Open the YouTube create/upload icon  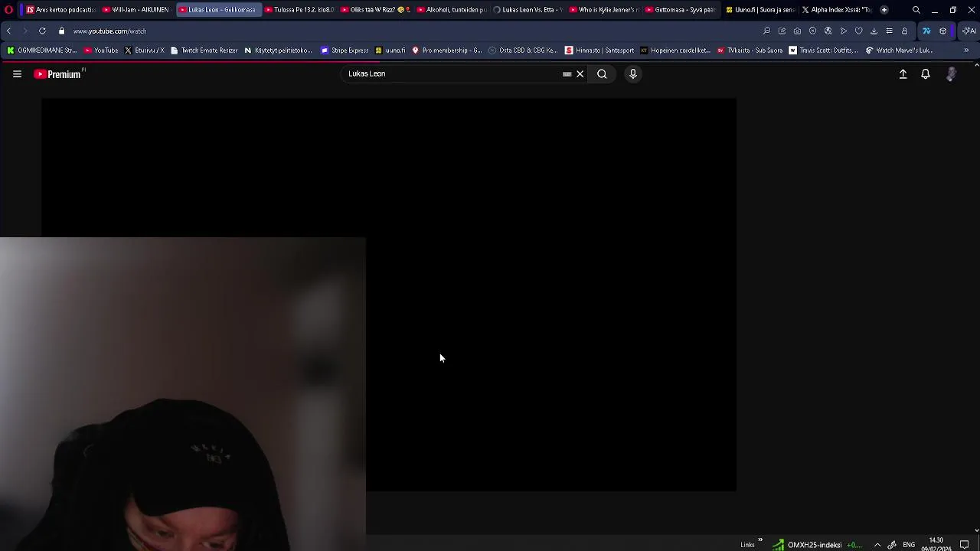coord(903,74)
